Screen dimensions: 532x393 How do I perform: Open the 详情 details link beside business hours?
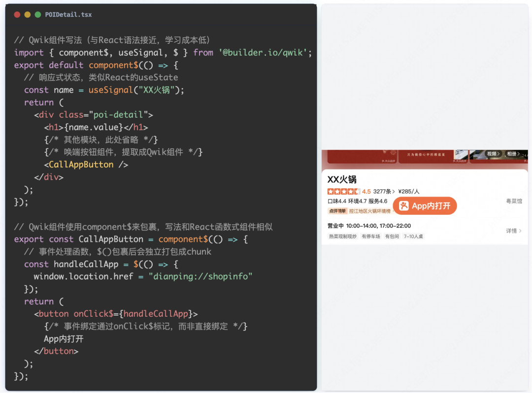(x=514, y=231)
